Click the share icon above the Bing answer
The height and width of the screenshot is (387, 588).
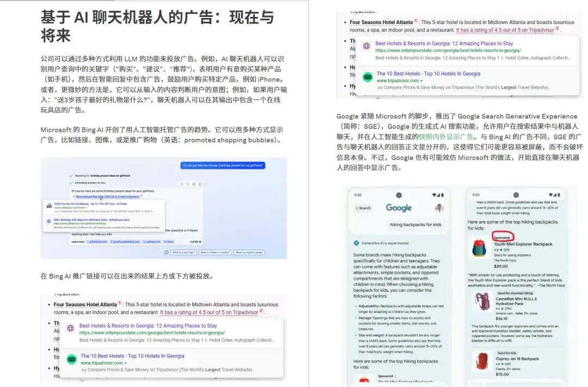pyautogui.click(x=194, y=184)
